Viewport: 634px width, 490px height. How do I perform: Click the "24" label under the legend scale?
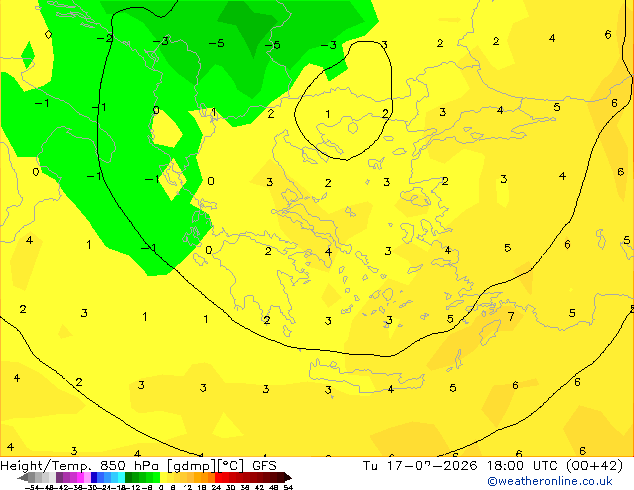(216, 487)
